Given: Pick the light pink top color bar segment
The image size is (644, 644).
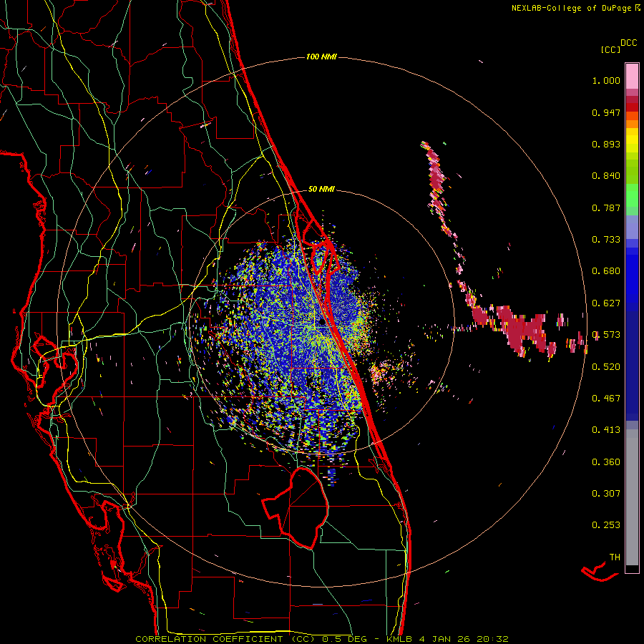Looking at the screenshot, I should click(x=632, y=77).
